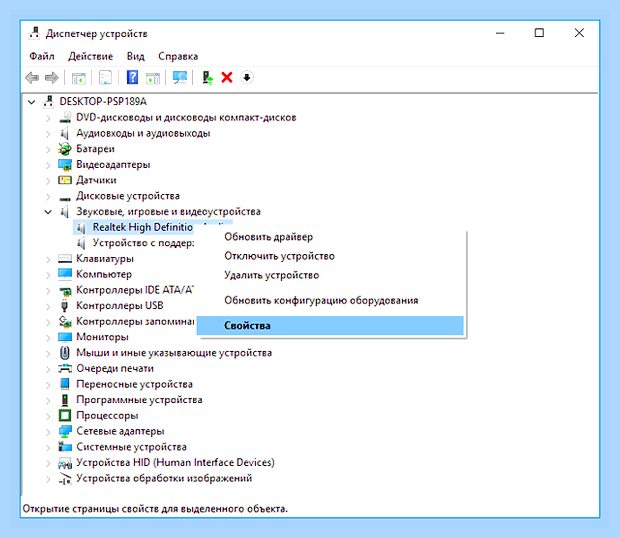Image resolution: width=620 pixels, height=538 pixels.
Task: Maximize the Диспетчер устройств window
Action: [539, 33]
